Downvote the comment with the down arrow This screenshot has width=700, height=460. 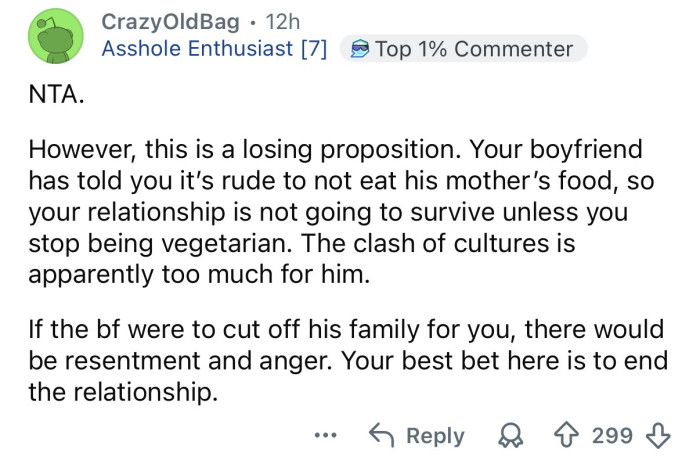(x=658, y=436)
